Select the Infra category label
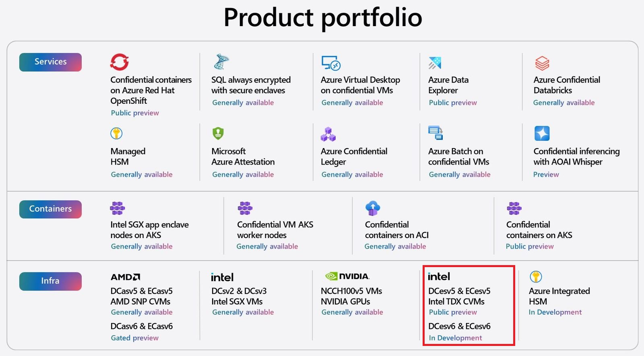The image size is (644, 356). coord(50,281)
